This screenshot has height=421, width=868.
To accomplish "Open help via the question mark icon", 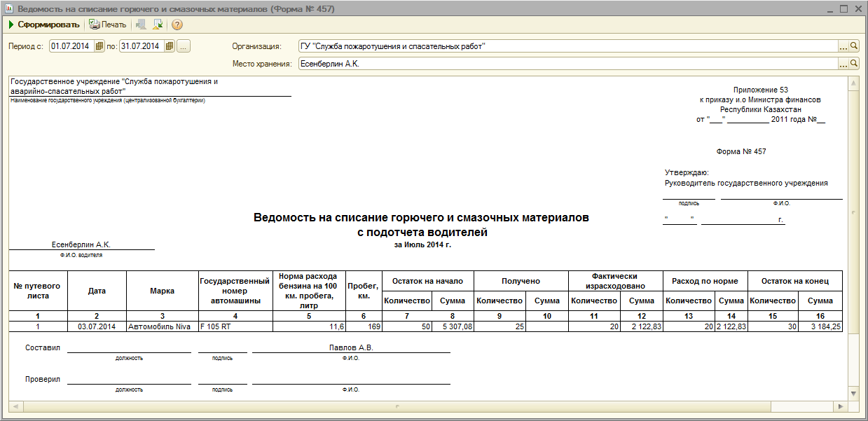I will pyautogui.click(x=177, y=25).
